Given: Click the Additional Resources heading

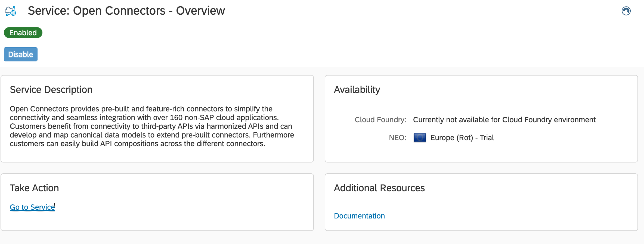Looking at the screenshot, I should click(x=379, y=188).
